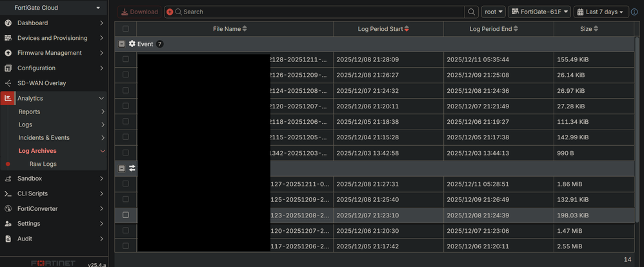Click the Log Archives label
This screenshot has height=267, width=644.
coord(37,151)
